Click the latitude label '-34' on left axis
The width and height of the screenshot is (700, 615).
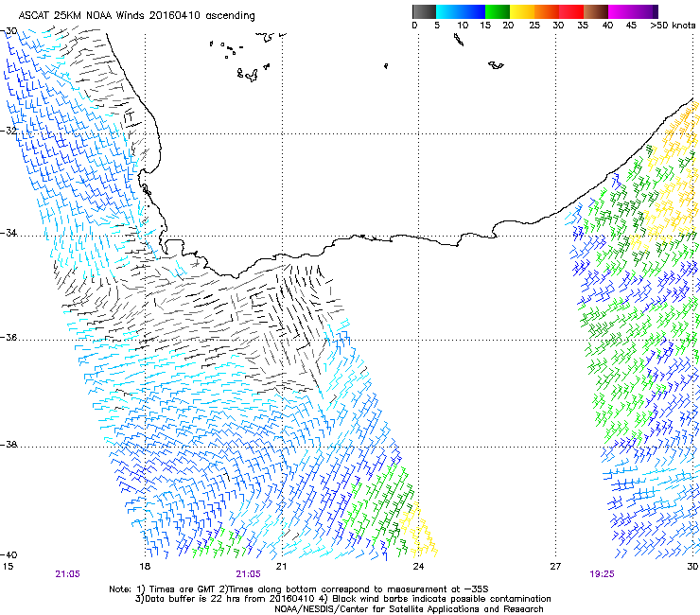(9, 233)
